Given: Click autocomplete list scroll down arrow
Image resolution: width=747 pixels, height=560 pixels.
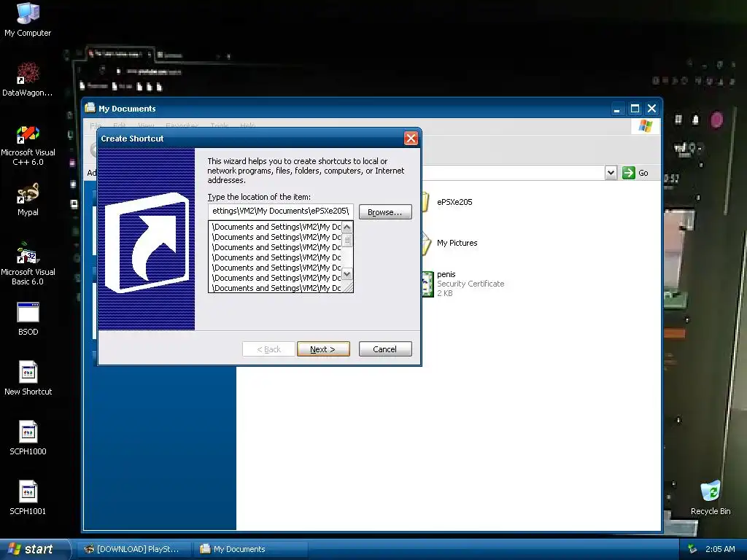Looking at the screenshot, I should point(347,274).
